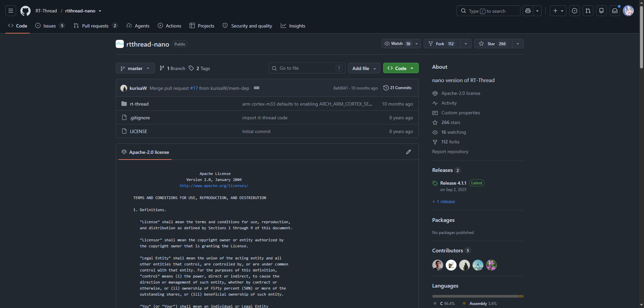Switch to the Actions tab

tap(169, 26)
